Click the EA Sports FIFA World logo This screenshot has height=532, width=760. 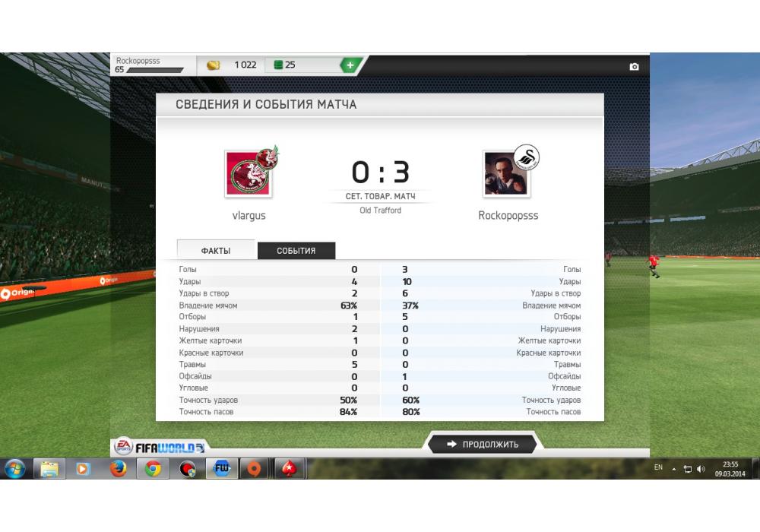160,447
